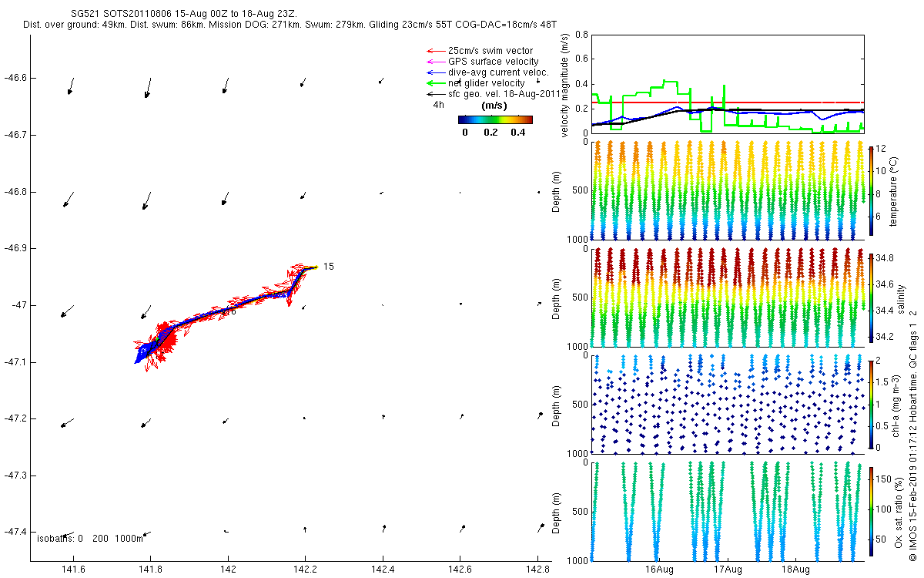Click the '4h' label below the legend

pyautogui.click(x=438, y=105)
